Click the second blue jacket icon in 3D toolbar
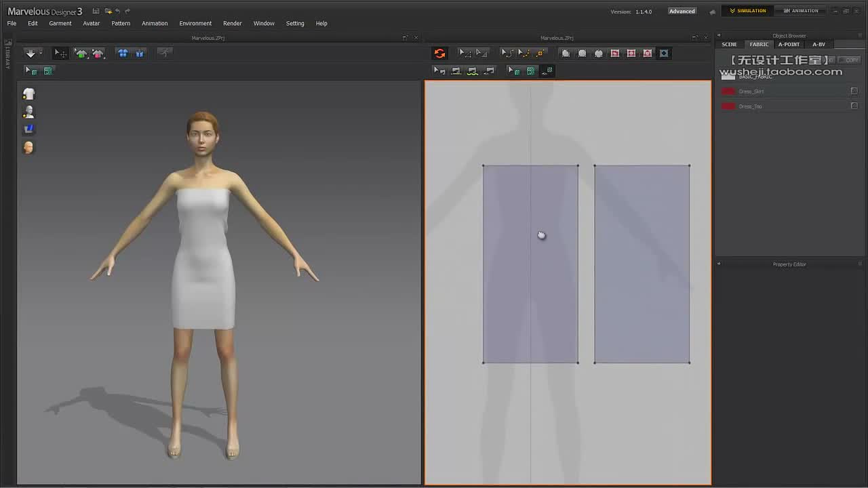868x488 pixels. click(140, 53)
